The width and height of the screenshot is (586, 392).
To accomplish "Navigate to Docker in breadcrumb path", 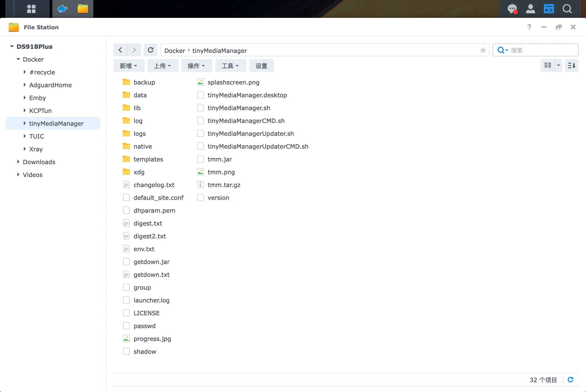I will click(175, 51).
